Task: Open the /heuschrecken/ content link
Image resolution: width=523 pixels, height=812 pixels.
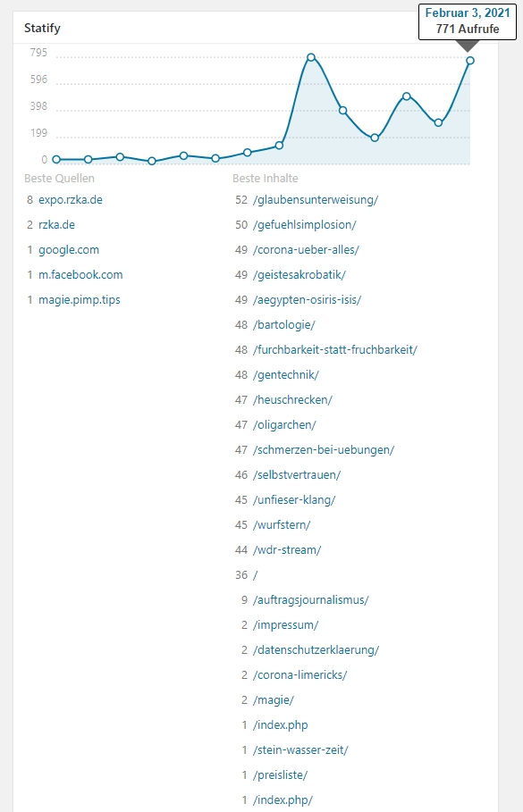Action: tap(293, 400)
